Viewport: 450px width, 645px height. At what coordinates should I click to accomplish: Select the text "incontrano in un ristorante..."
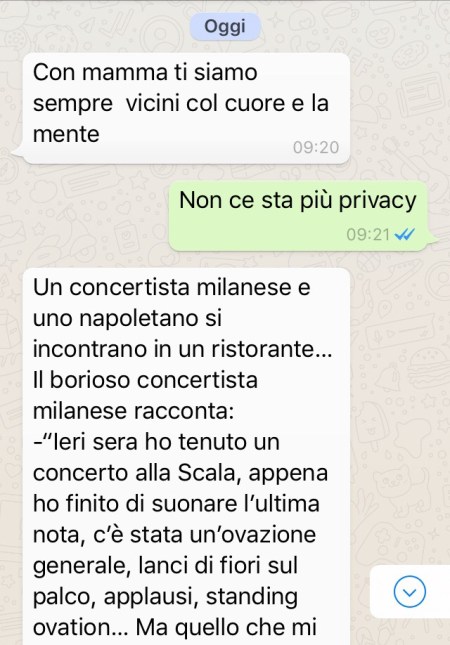[183, 349]
